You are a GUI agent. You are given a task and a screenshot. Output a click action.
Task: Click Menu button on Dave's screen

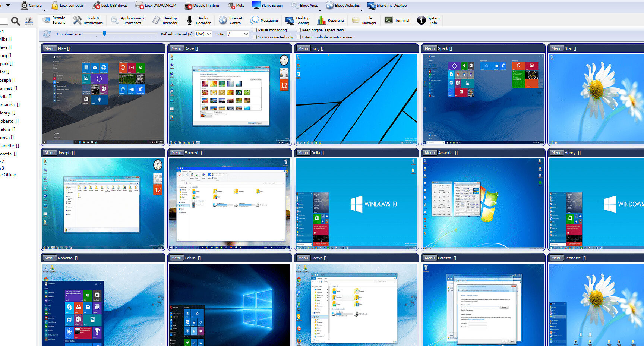pos(176,48)
